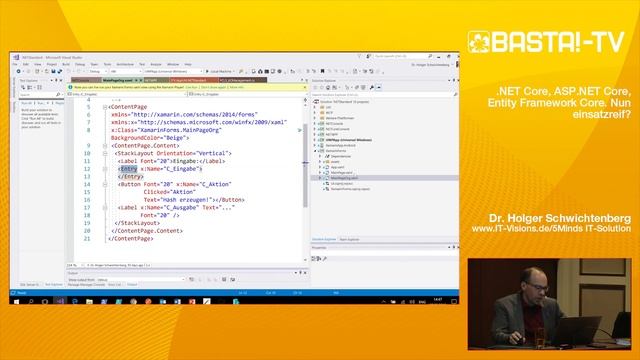
Task: Click the Quick Launch search box
Action: tap(403, 56)
